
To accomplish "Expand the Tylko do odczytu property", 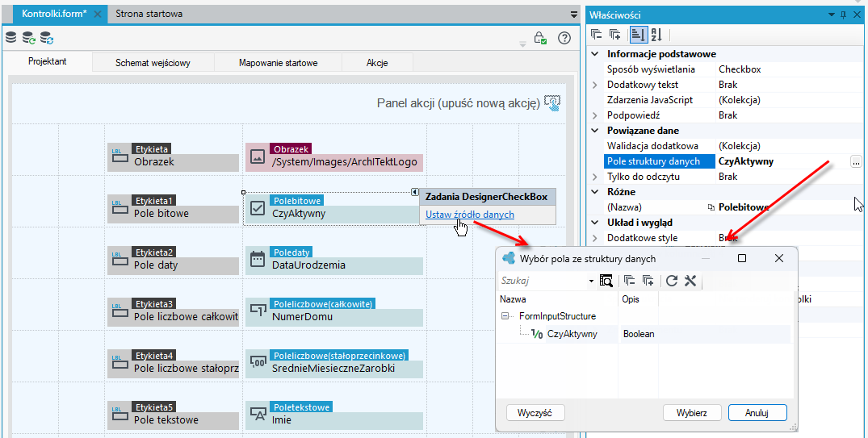I will (595, 177).
